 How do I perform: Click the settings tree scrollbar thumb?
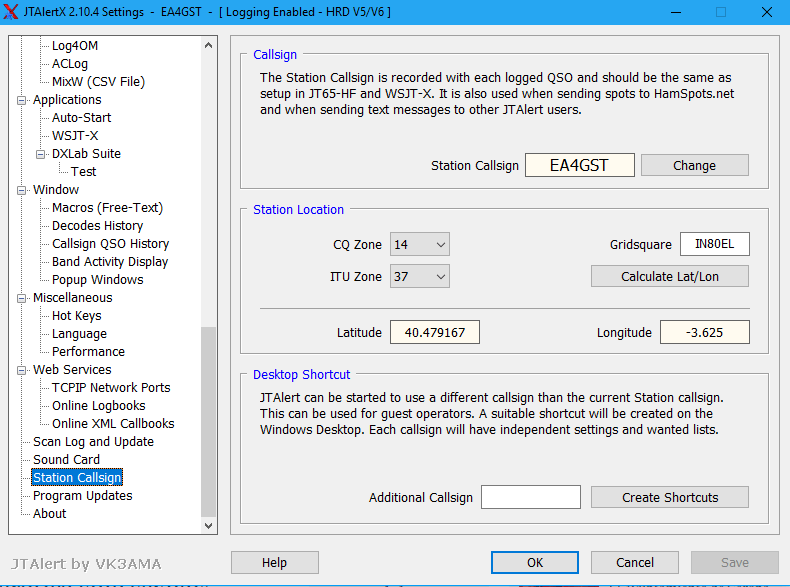(x=209, y=422)
